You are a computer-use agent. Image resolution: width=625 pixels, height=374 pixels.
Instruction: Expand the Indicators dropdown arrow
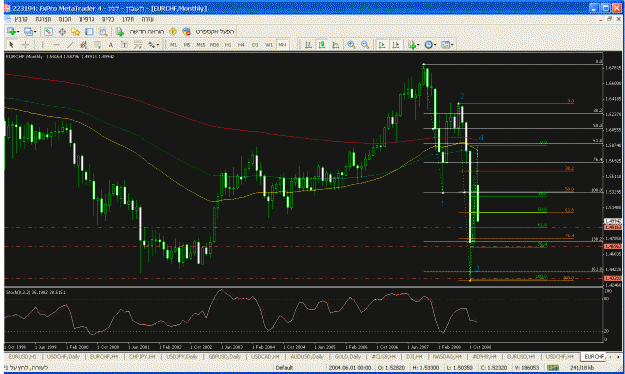(x=418, y=45)
